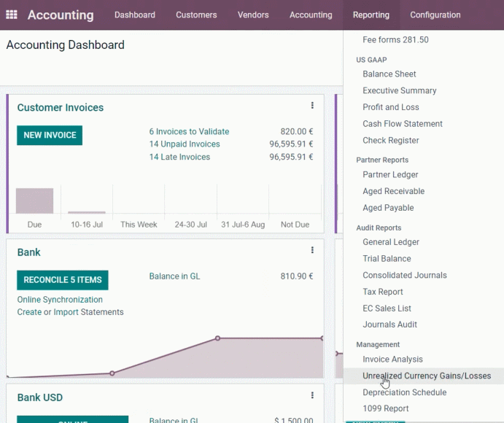The image size is (504, 423).
Task: Click the NEW INVOICE button
Action: click(x=50, y=136)
